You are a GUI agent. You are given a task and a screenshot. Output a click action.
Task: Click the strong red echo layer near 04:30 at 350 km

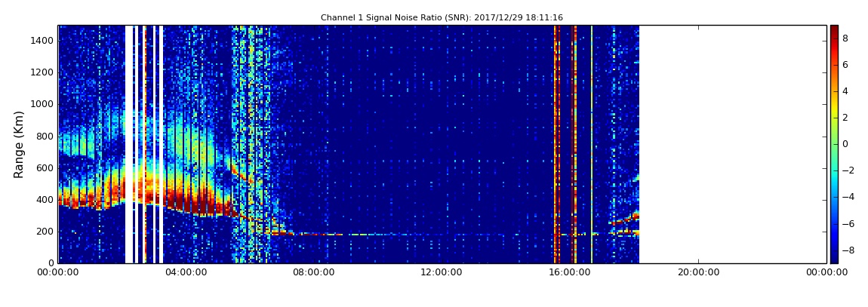(202, 206)
